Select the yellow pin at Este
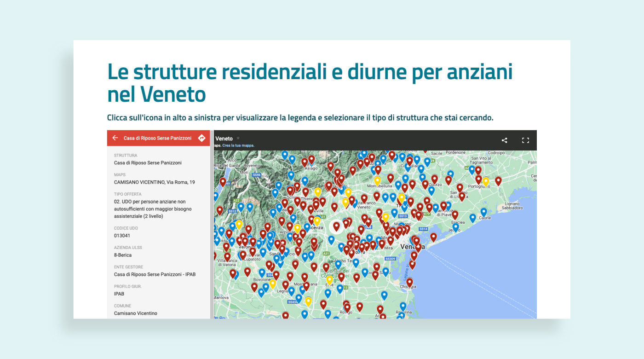644x359 pixels. 329,280
